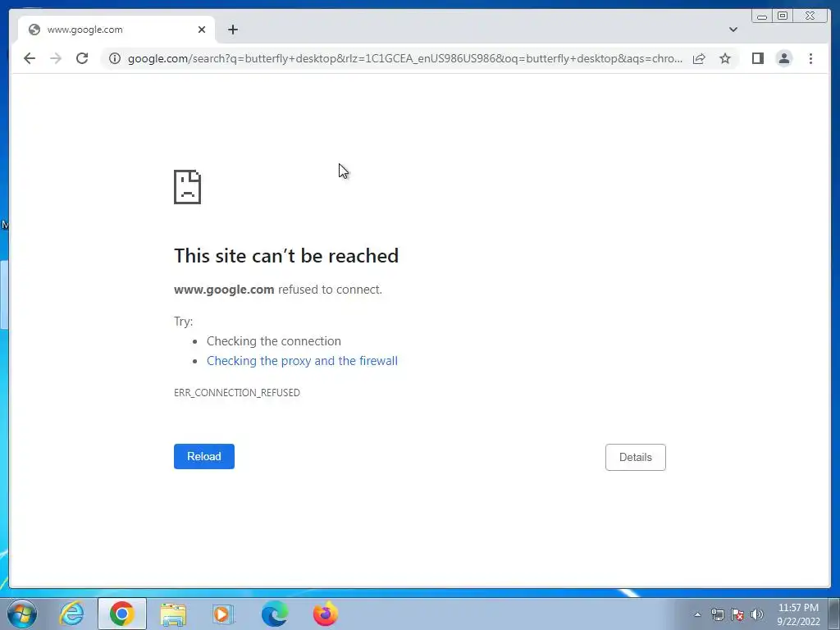This screenshot has height=630, width=840.
Task: Go back to the previous page
Action: tap(30, 58)
